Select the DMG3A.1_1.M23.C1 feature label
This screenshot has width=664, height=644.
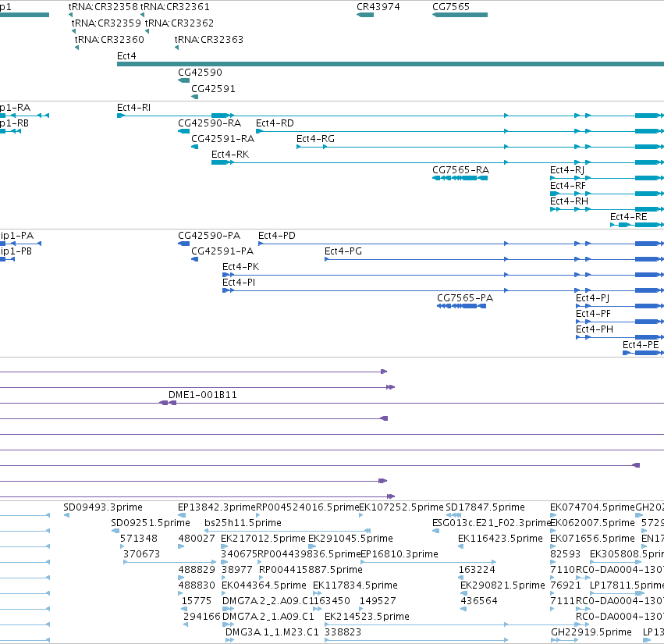pyautogui.click(x=272, y=633)
